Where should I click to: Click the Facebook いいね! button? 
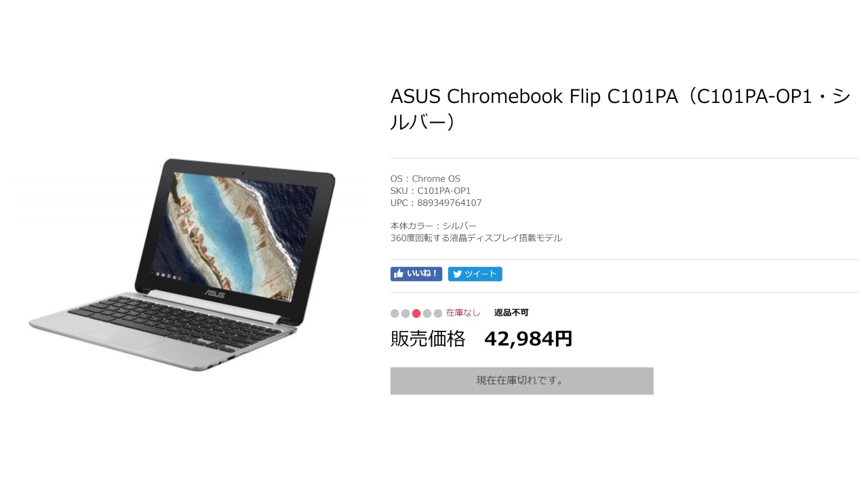416,274
